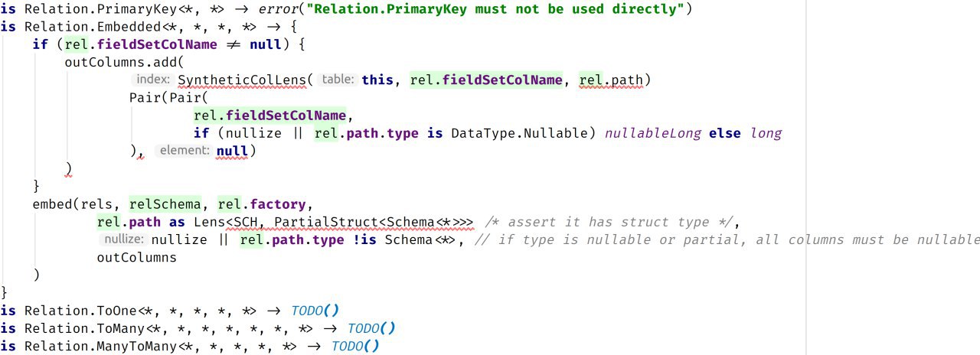Click rel.path argument in SyntheticColLens call
The image size is (980, 355).
click(611, 80)
